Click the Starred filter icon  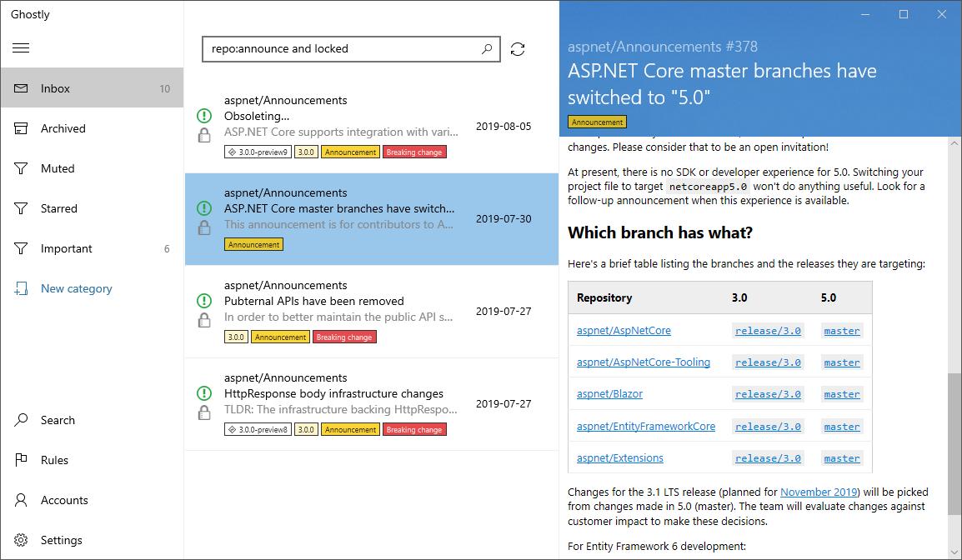click(x=21, y=208)
